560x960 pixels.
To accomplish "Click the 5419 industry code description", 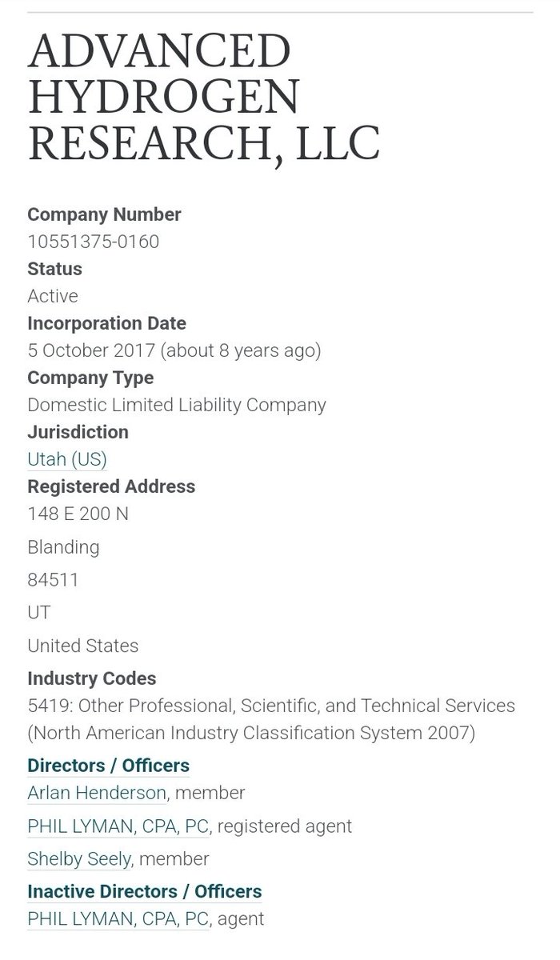I will [x=271, y=706].
